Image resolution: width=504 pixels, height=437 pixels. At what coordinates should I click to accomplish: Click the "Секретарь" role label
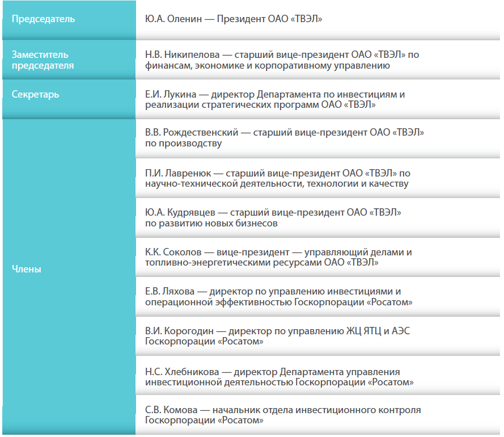tap(35, 94)
